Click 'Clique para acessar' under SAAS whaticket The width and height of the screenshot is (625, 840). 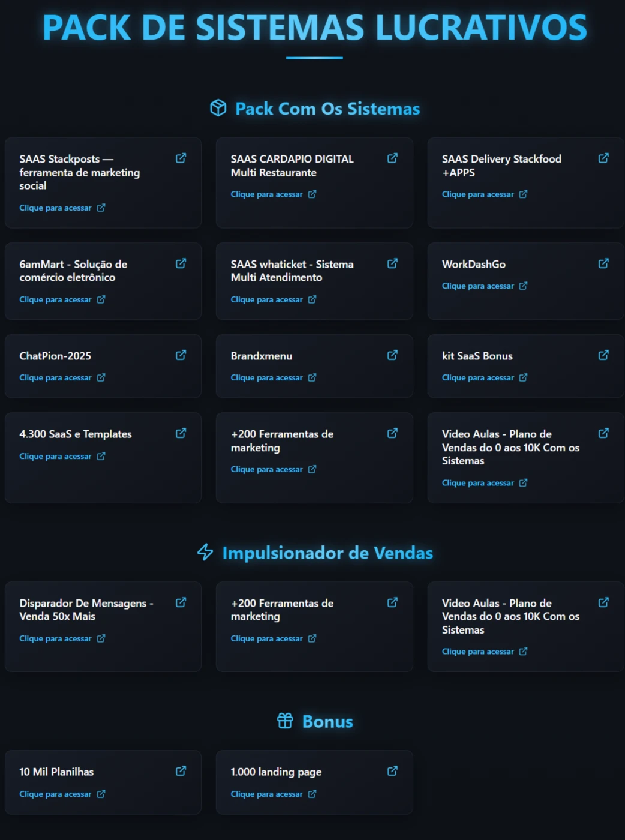267,299
